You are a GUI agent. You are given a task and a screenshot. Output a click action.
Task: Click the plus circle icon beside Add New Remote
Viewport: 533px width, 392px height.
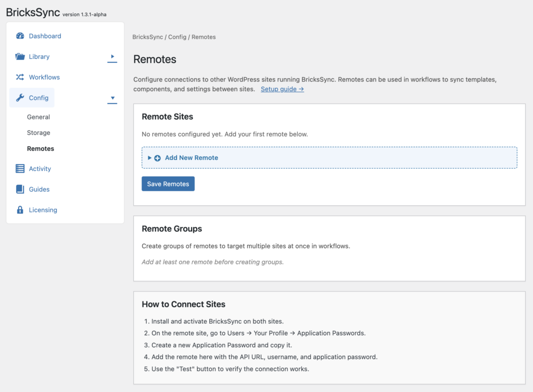[x=158, y=158]
